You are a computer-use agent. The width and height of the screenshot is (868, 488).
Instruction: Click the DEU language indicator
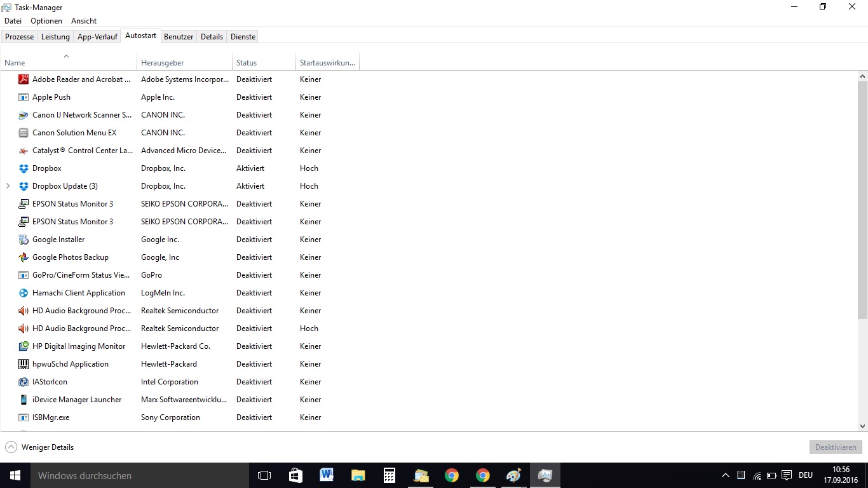click(x=806, y=475)
